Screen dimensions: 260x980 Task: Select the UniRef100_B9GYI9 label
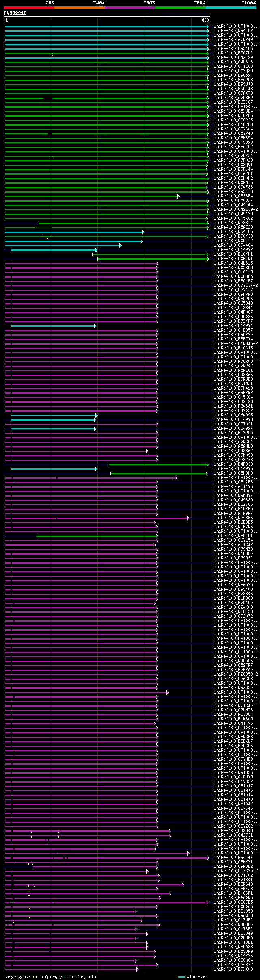coord(233,236)
